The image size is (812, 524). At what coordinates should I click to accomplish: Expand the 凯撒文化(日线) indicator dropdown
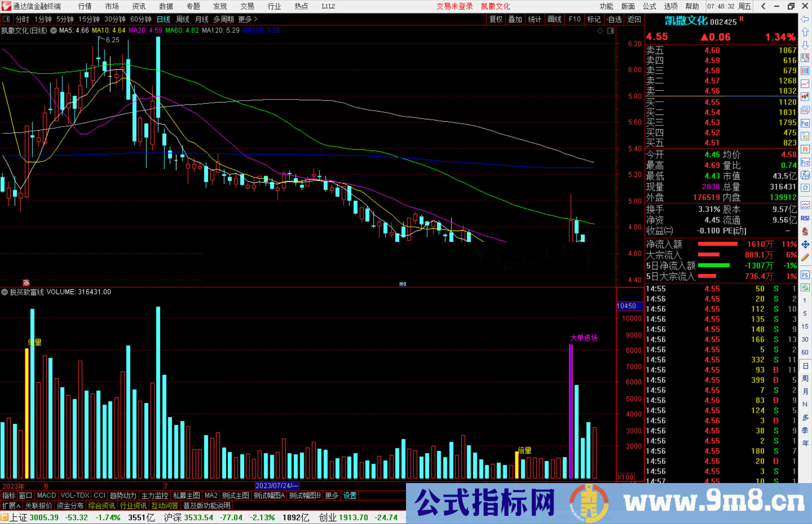(x=54, y=30)
